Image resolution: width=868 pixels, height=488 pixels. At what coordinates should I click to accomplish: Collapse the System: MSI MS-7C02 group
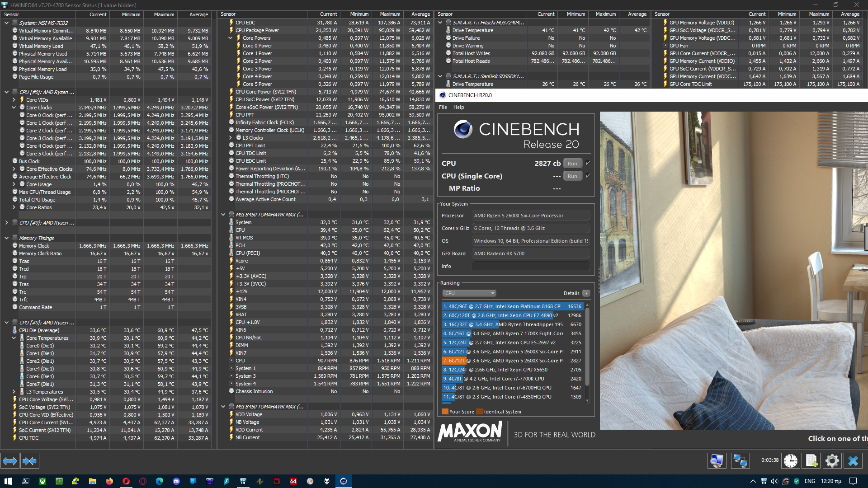pyautogui.click(x=6, y=23)
